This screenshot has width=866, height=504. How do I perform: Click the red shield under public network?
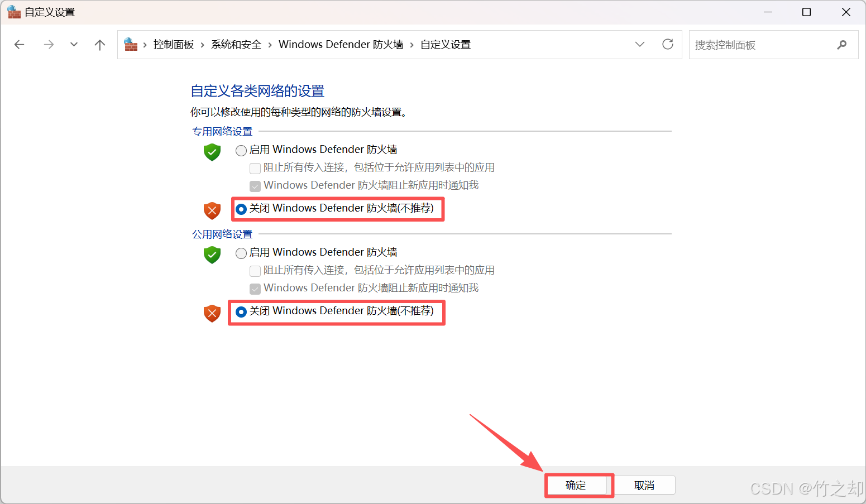click(212, 313)
